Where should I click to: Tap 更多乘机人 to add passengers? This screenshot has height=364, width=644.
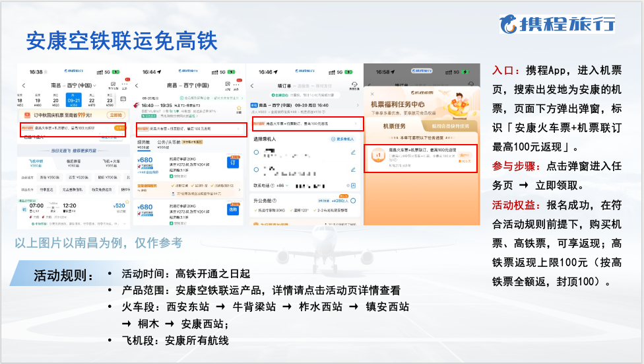(x=342, y=139)
